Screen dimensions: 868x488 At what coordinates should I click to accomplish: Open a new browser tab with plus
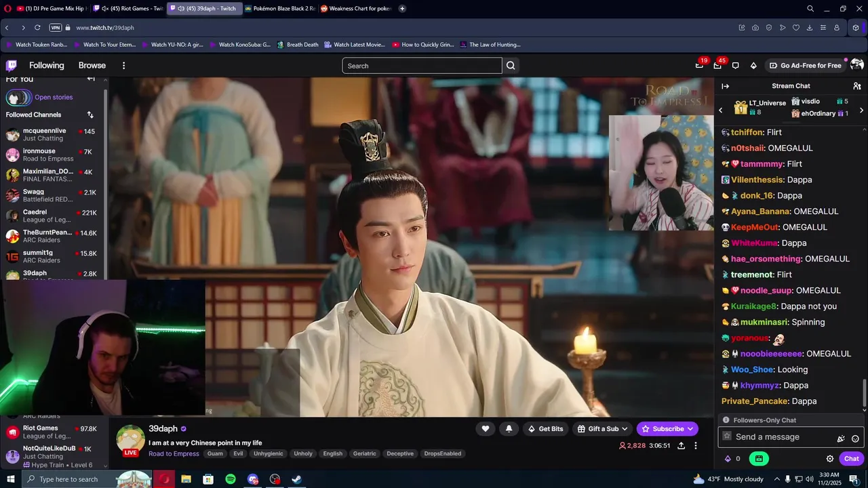click(402, 9)
